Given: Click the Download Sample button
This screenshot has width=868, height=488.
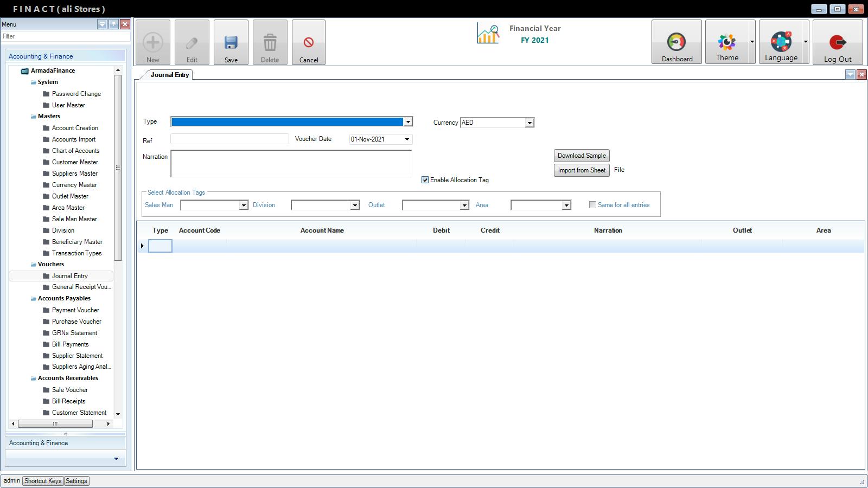Looking at the screenshot, I should [582, 156].
